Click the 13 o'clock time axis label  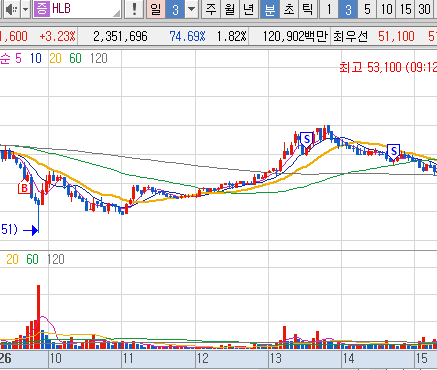[276, 358]
